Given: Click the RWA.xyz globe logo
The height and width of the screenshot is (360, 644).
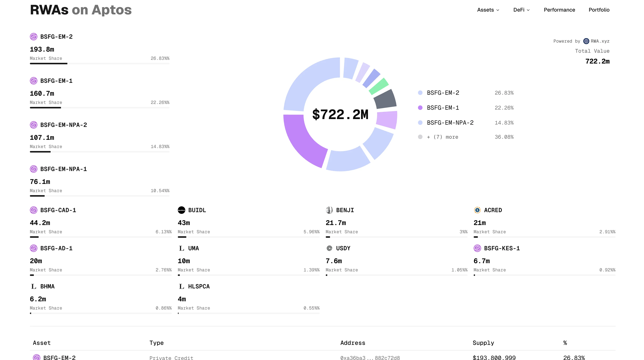Looking at the screenshot, I should tap(586, 41).
